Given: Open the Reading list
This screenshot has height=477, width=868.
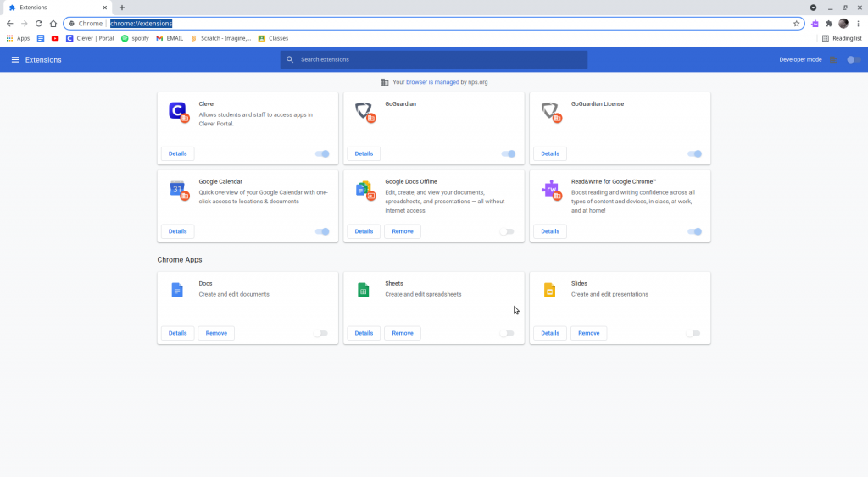Looking at the screenshot, I should pos(842,38).
